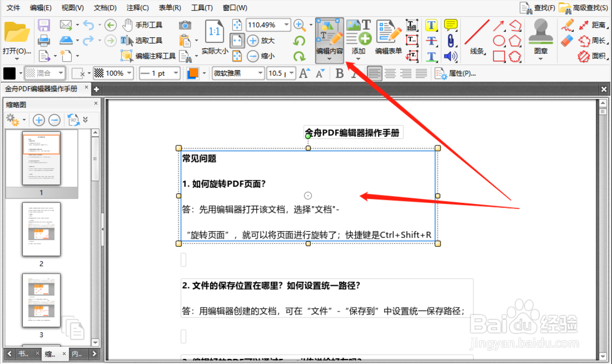
Task: Select the Strikethrough text tool
Action: coord(431,40)
